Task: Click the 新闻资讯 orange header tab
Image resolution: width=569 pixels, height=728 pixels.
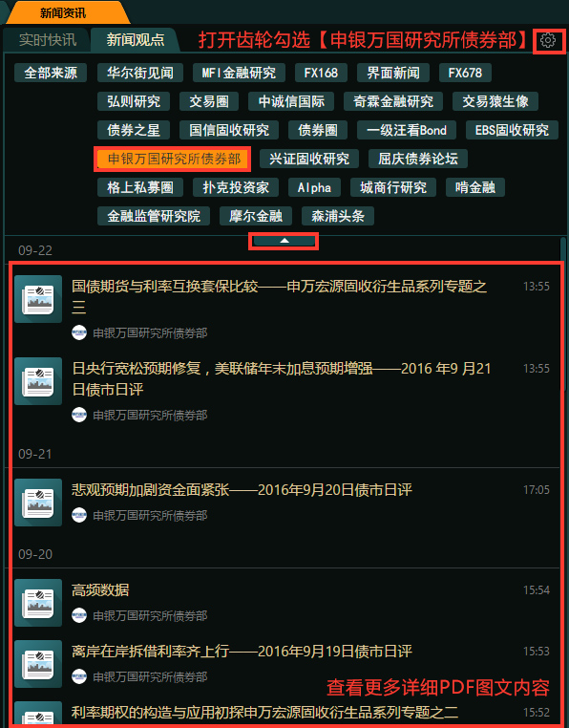Action: pos(63,13)
